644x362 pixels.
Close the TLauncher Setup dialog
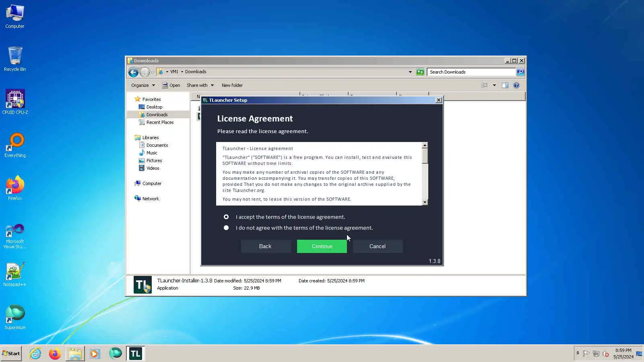439,100
